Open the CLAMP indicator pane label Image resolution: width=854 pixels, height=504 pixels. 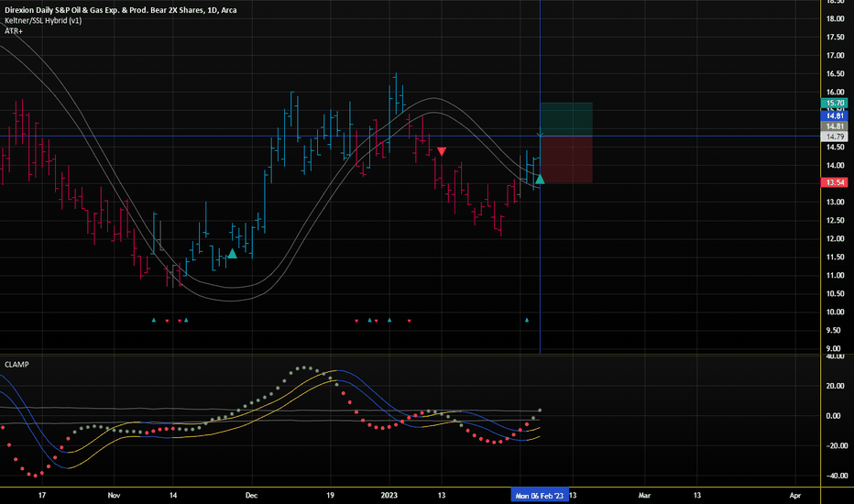pyautogui.click(x=16, y=365)
